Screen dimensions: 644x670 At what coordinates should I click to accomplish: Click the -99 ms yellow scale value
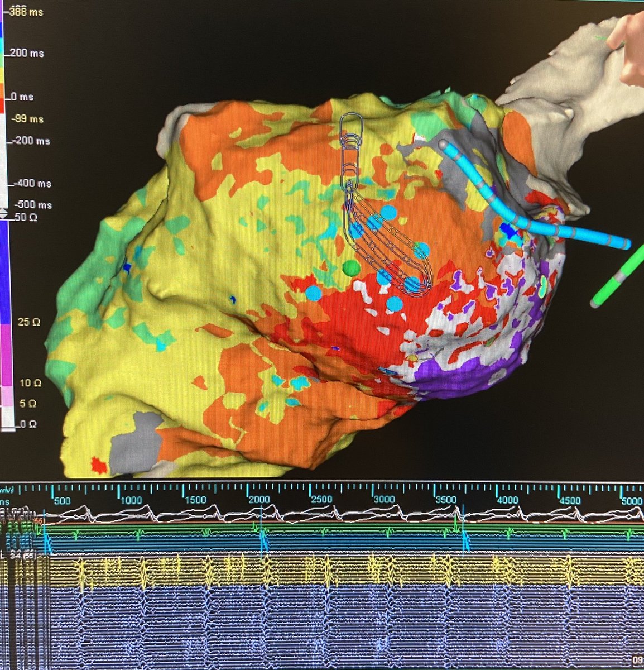tap(27, 119)
